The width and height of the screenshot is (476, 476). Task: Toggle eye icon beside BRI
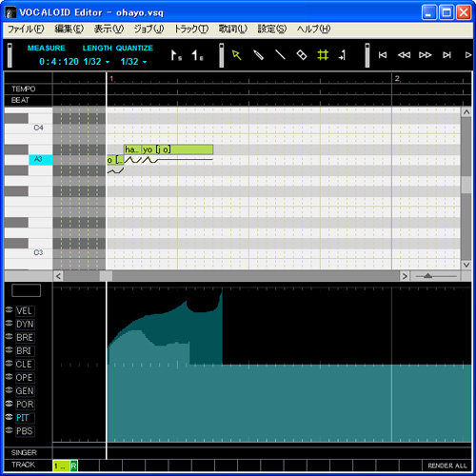(x=10, y=349)
